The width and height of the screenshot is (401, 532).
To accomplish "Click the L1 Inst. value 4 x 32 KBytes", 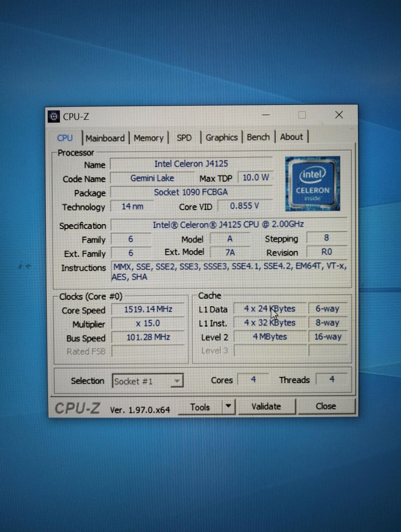I will (x=270, y=323).
